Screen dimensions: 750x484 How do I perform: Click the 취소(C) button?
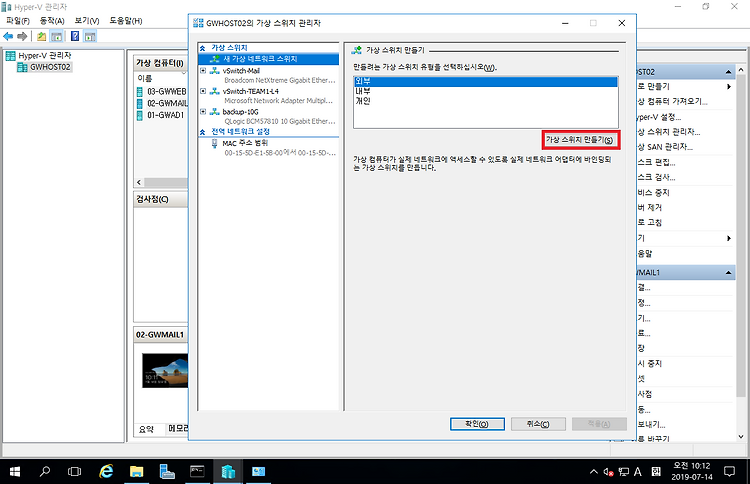coord(538,424)
